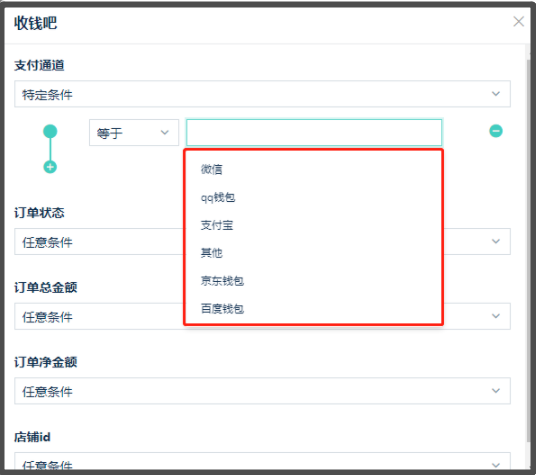
Task: Expand the 订单状态 condition dropdown arrow
Action: (496, 241)
